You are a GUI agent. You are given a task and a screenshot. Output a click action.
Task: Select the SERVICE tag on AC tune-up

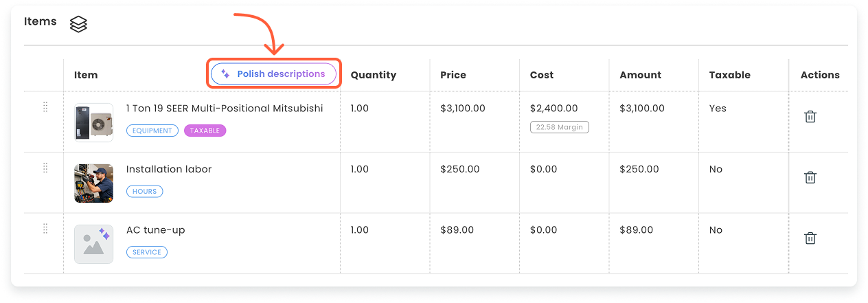(x=146, y=252)
